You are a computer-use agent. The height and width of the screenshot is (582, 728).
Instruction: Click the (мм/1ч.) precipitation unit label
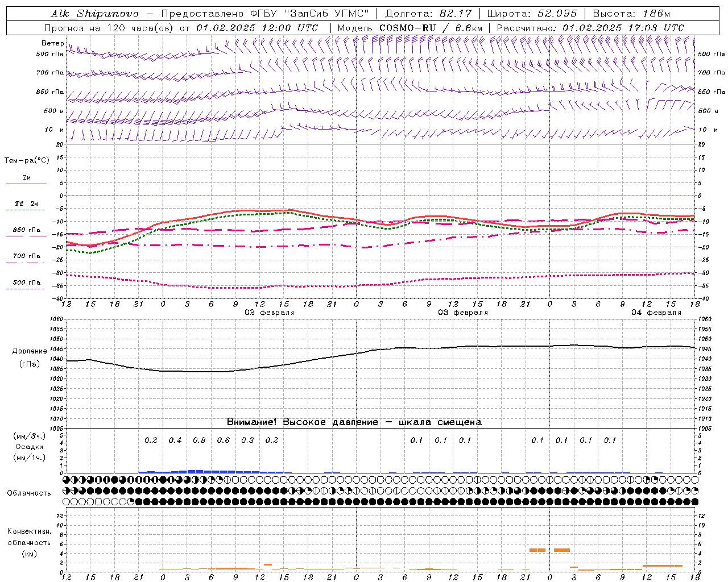[30, 458]
